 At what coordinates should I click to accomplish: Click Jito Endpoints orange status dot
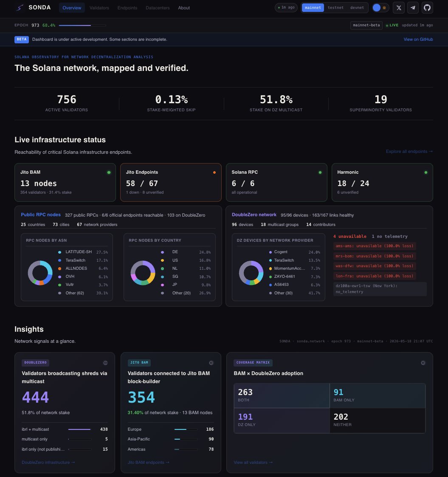[214, 172]
